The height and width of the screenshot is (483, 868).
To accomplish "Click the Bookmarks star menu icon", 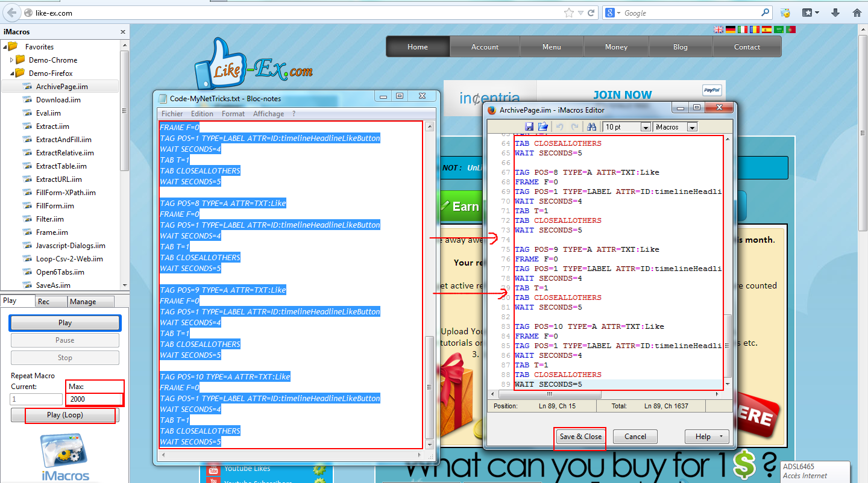I will pos(810,13).
